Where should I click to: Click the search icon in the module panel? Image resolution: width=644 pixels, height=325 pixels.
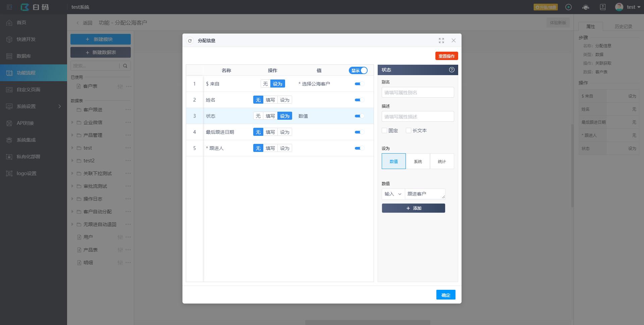coord(125,66)
